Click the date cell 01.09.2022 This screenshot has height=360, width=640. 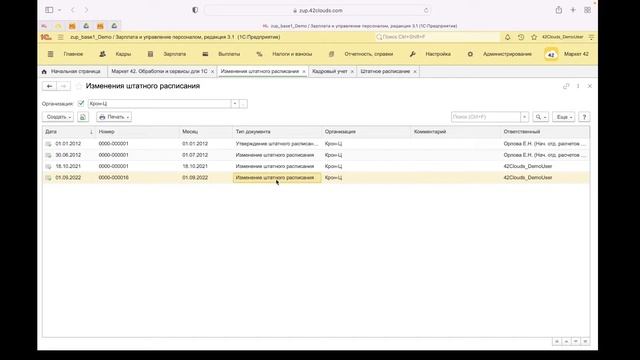68,178
